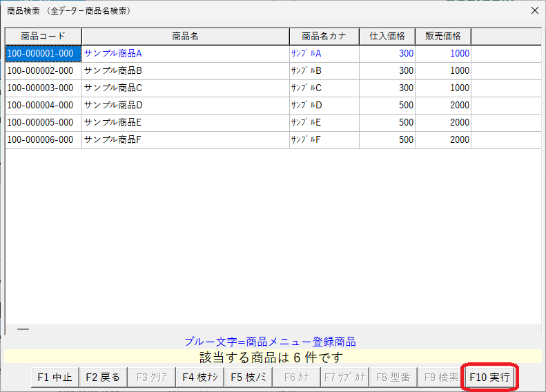
Task: Click the 商品名カナ column header
Action: coord(324,37)
